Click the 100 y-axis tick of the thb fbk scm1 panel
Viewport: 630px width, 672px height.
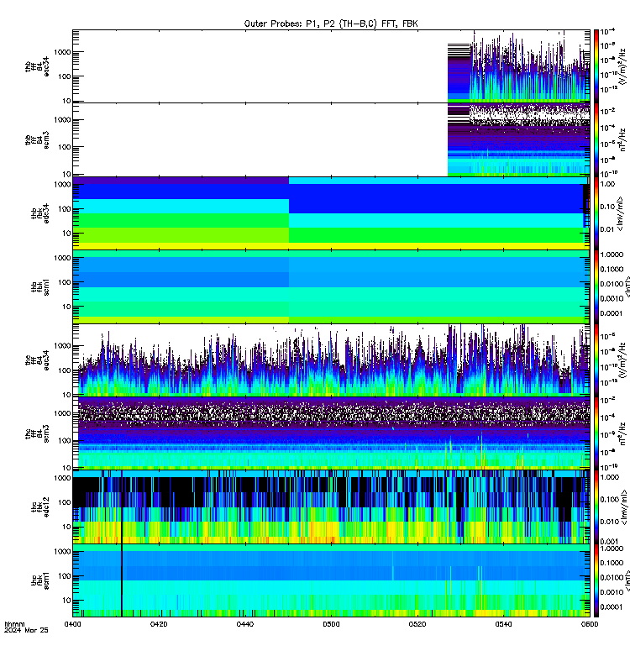click(x=65, y=282)
